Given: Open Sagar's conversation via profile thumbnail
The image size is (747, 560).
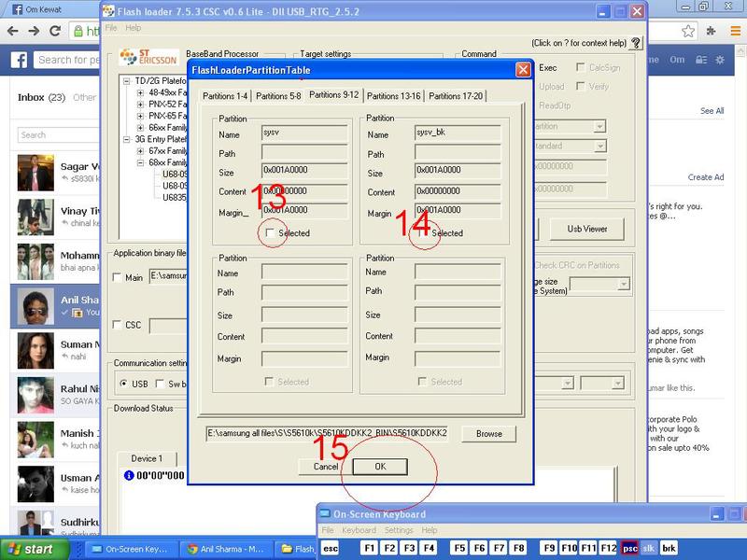Looking at the screenshot, I should point(35,173).
